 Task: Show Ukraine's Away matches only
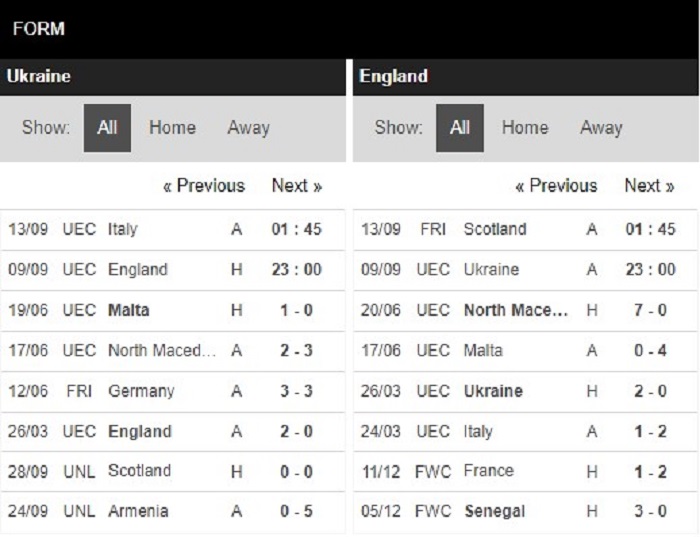(x=248, y=128)
